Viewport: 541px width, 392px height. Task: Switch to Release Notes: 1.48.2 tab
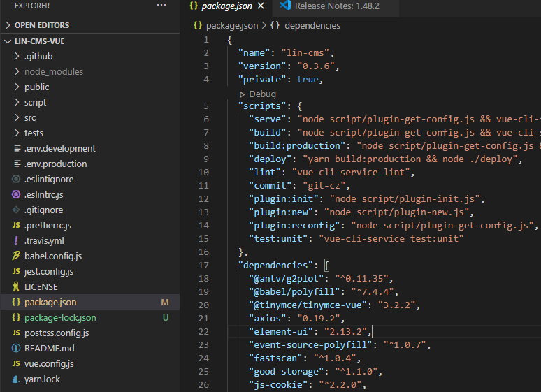337,6
